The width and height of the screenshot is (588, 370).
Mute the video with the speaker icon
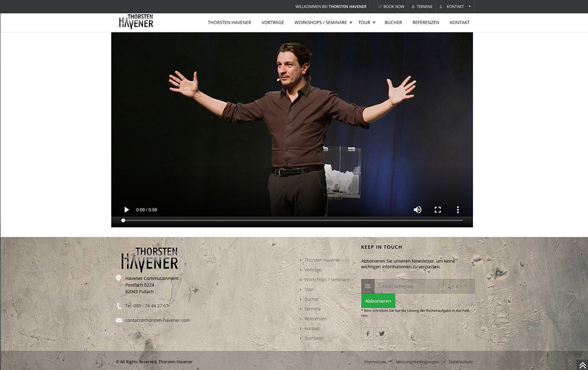click(x=417, y=209)
